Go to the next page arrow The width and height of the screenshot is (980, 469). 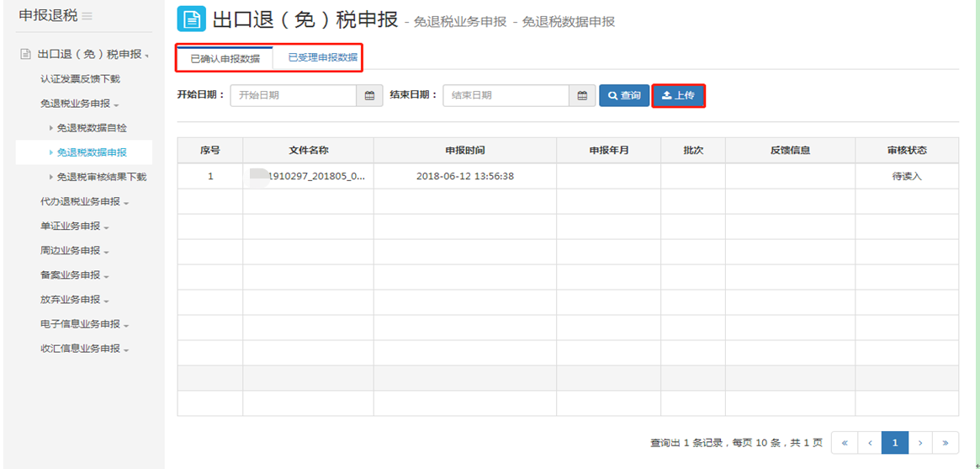[920, 443]
